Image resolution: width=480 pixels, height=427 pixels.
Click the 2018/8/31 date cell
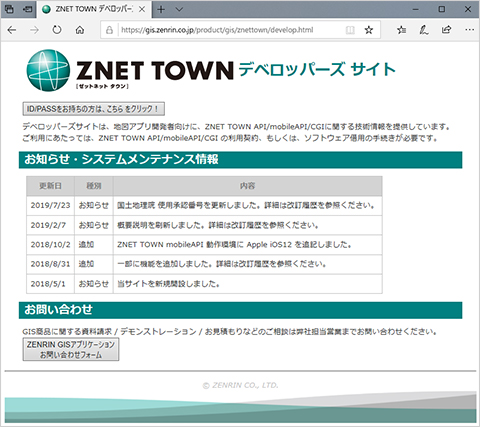pyautogui.click(x=50, y=264)
